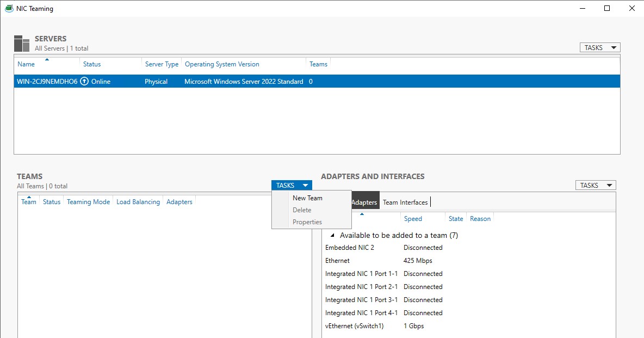The image size is (644, 338).
Task: Select the Ethernet adapter entry
Action: coord(337,260)
